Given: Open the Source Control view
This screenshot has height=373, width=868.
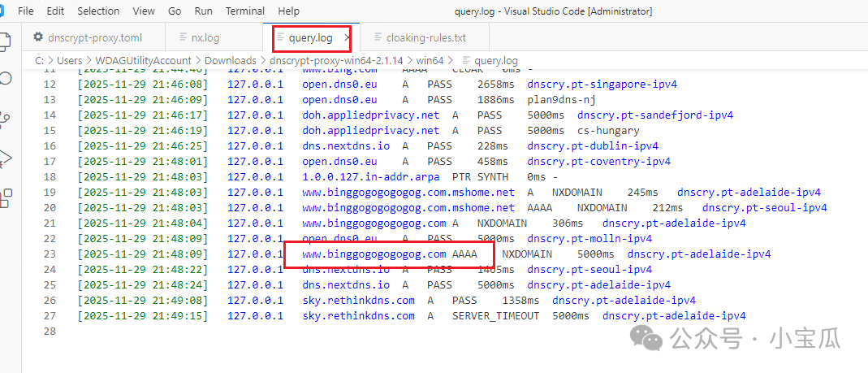Looking at the screenshot, I should pos(6,119).
